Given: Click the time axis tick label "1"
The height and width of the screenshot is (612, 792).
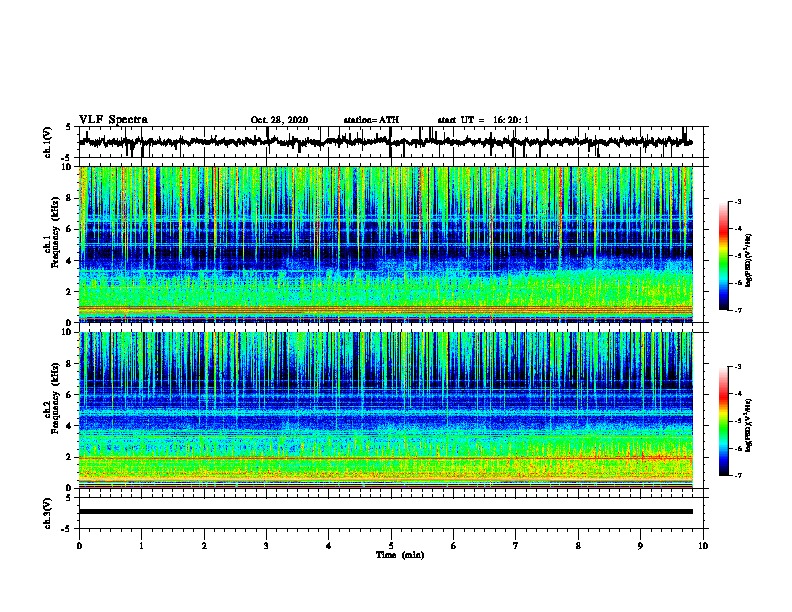Looking at the screenshot, I should [141, 546].
